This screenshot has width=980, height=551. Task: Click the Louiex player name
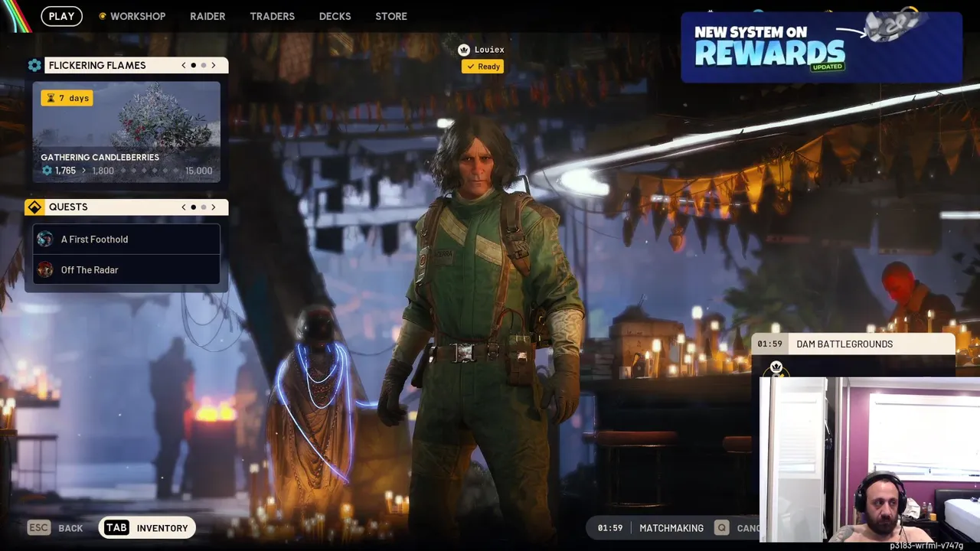tap(489, 50)
